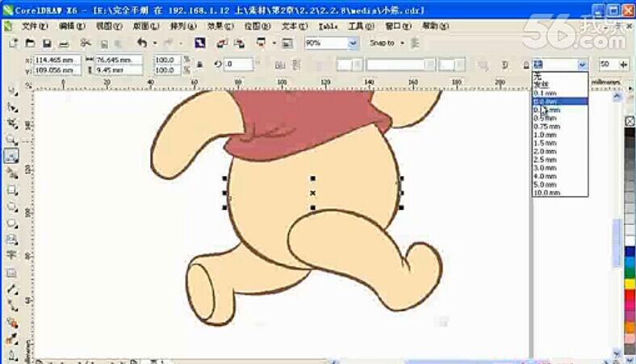Viewport: 636px width, 364px height.
Task: Choose 发丝 hairline outline option
Action: pyautogui.click(x=560, y=84)
